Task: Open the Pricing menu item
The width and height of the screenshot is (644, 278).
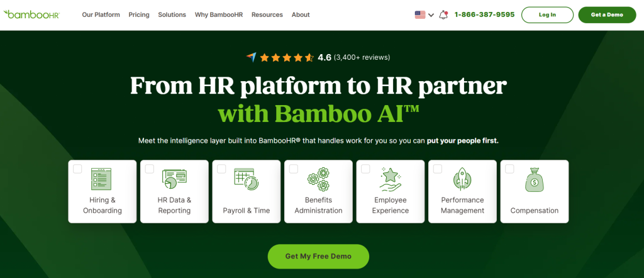Action: click(x=139, y=15)
